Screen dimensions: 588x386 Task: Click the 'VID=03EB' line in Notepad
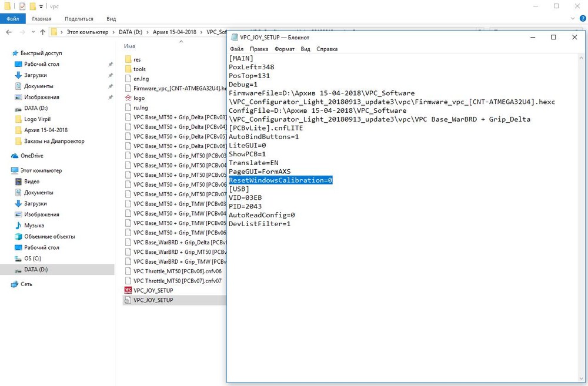tap(245, 197)
